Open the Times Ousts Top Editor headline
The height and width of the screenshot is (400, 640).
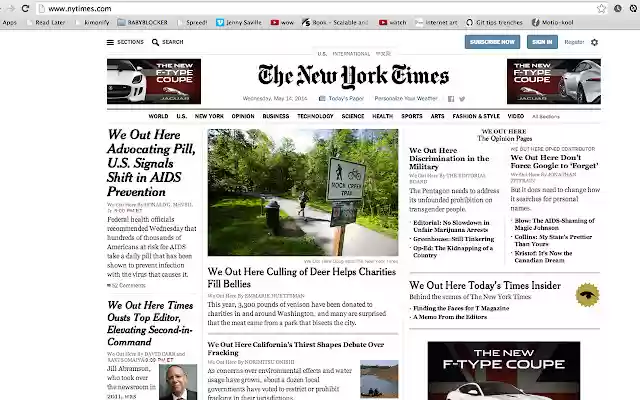[x=150, y=323]
